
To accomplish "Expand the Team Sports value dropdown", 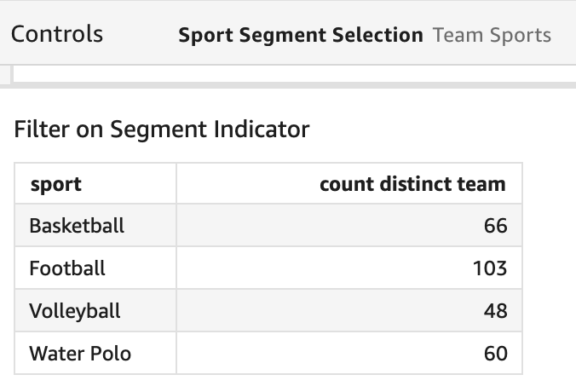I will click(492, 36).
